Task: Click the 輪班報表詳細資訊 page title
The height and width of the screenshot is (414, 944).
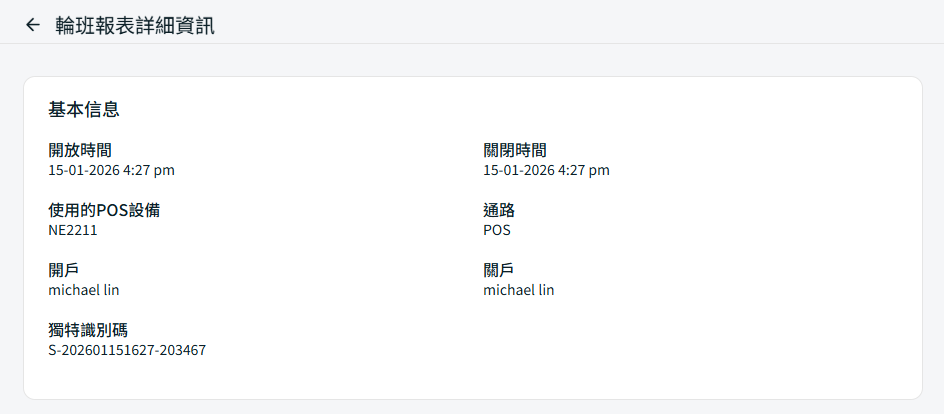Action: [x=135, y=25]
